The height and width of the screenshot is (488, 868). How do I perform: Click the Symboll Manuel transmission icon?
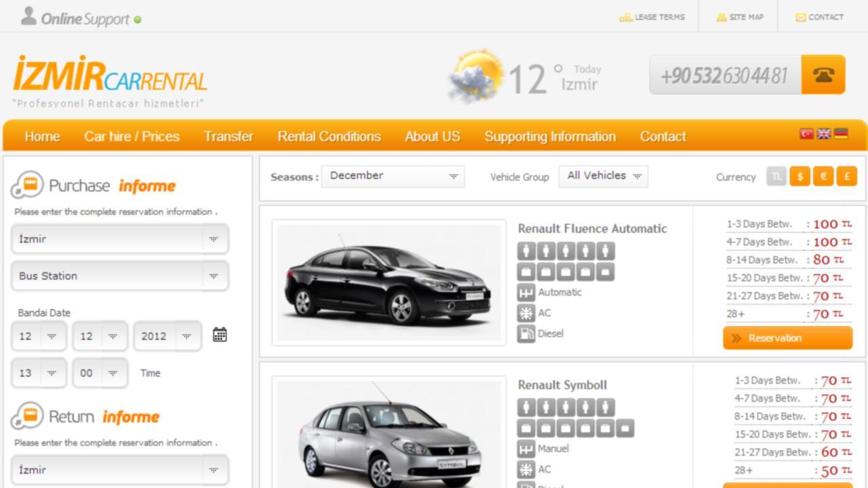526,449
